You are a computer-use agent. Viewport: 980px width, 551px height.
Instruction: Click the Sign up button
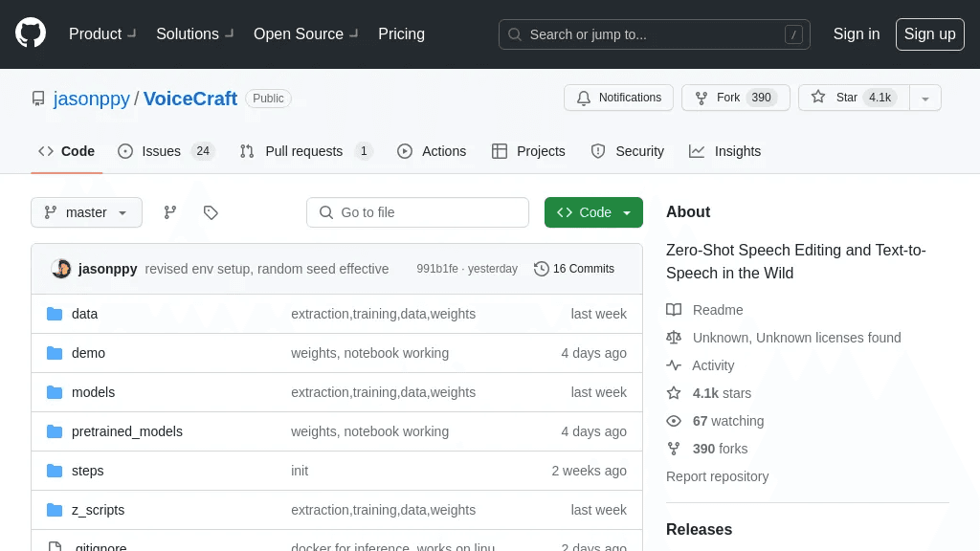point(929,33)
